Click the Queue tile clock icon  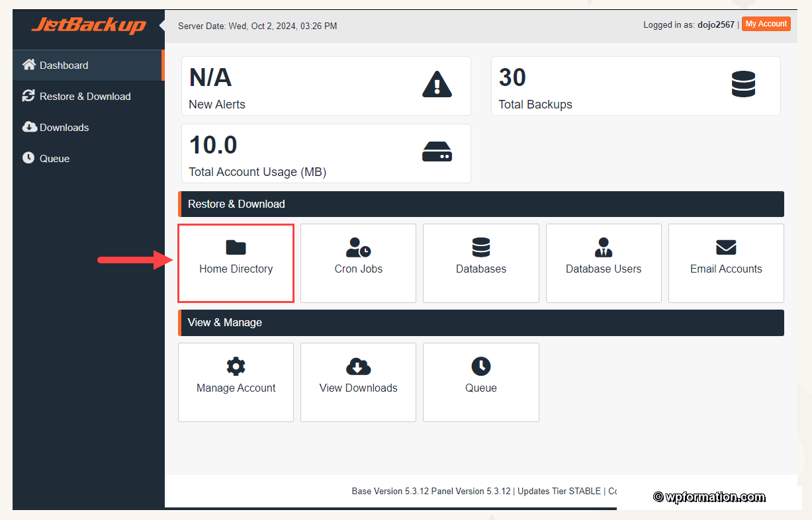[x=481, y=367]
